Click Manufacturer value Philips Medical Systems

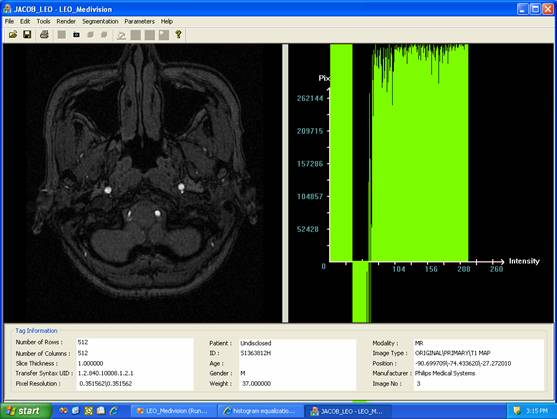coord(445,373)
